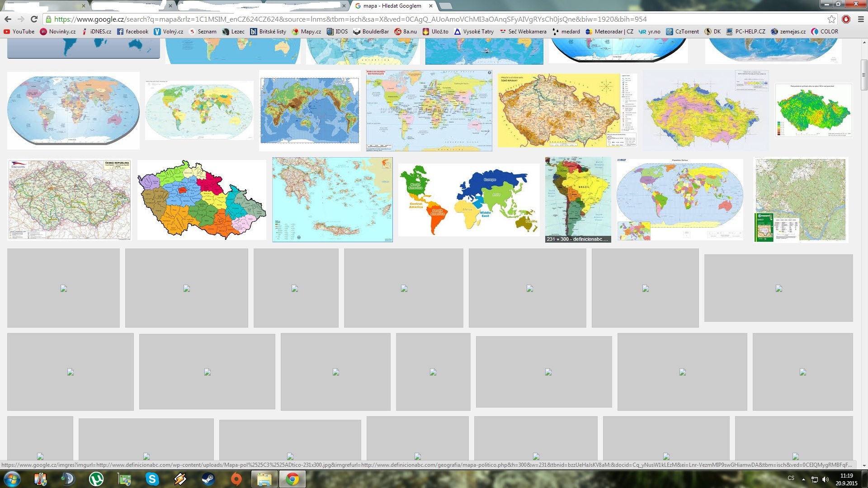Open the Mapy.cz bookmark
The width and height of the screenshot is (868, 488).
[307, 32]
